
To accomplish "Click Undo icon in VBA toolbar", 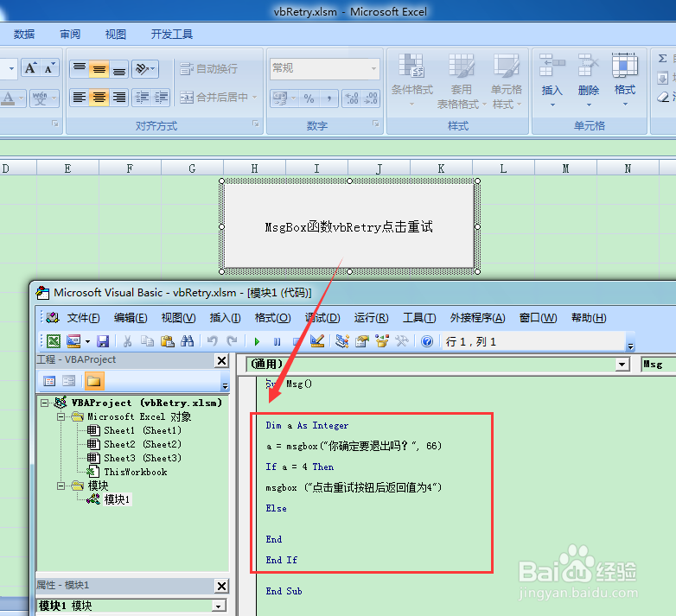I will pyautogui.click(x=212, y=341).
